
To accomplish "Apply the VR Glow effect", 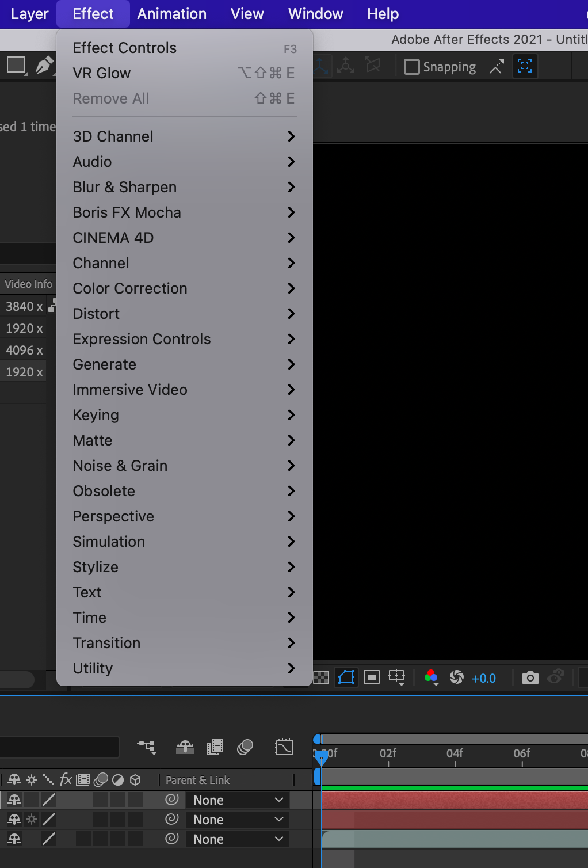I will (102, 73).
